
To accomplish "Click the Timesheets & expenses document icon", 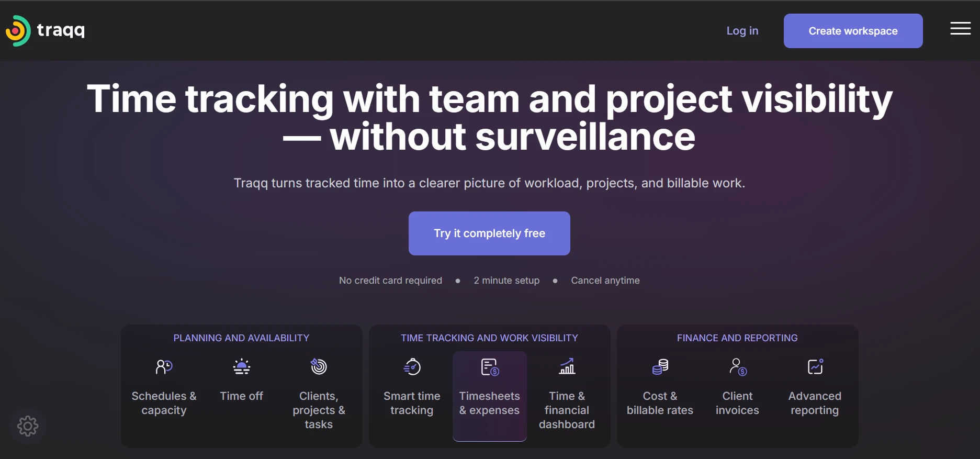I will pos(490,367).
